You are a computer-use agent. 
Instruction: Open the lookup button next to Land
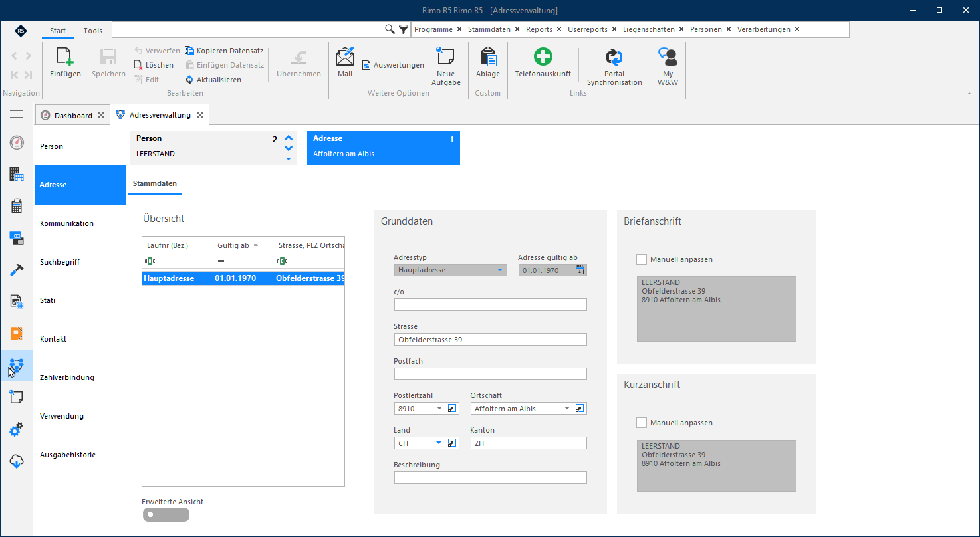point(452,443)
